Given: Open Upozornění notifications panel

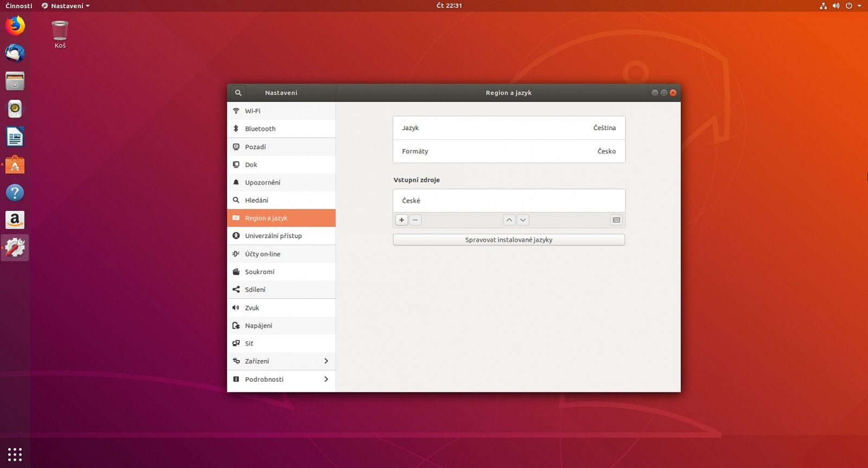Looking at the screenshot, I should tap(281, 182).
